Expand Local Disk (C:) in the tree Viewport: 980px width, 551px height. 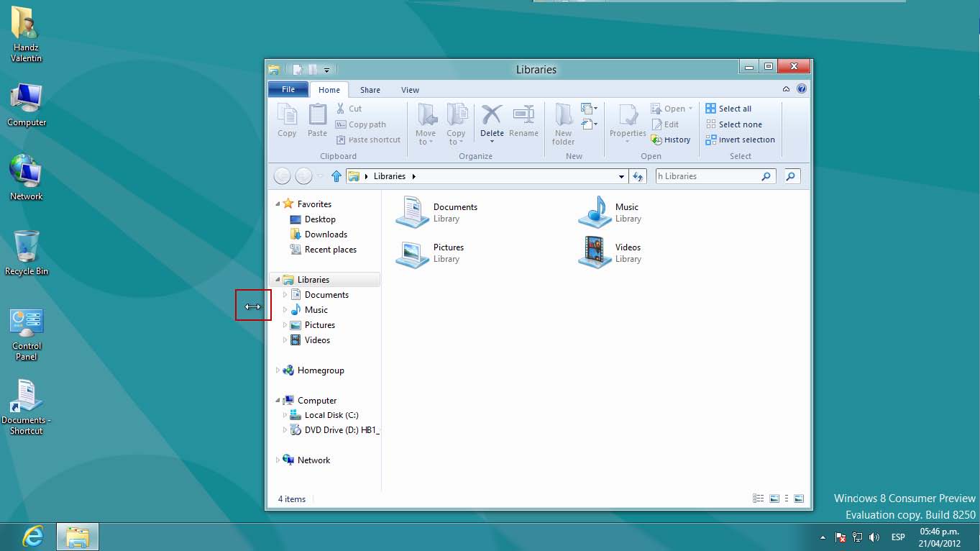pyautogui.click(x=285, y=415)
